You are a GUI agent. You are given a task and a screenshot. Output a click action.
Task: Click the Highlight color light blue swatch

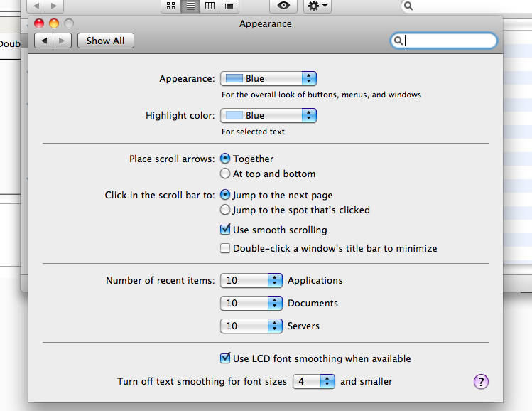(x=234, y=115)
